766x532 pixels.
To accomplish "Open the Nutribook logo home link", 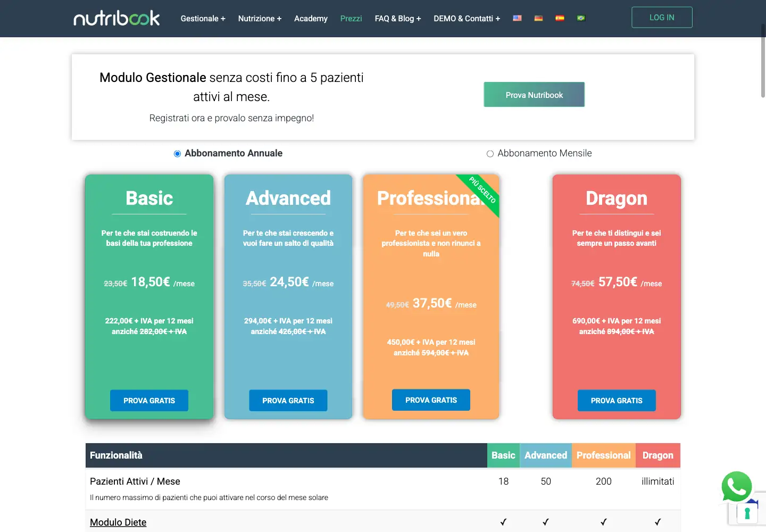I will click(116, 18).
